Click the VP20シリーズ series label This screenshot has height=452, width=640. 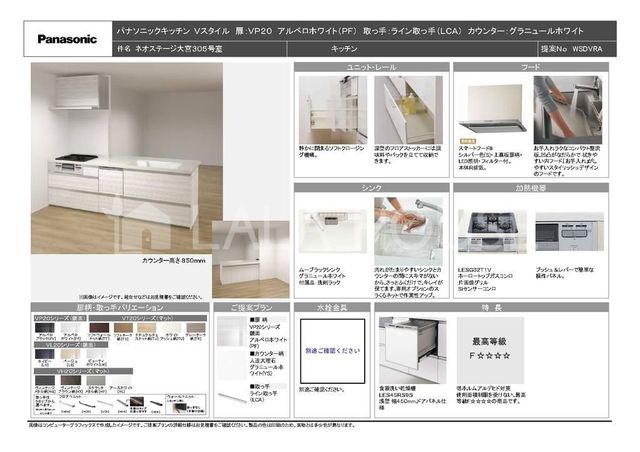(60, 318)
